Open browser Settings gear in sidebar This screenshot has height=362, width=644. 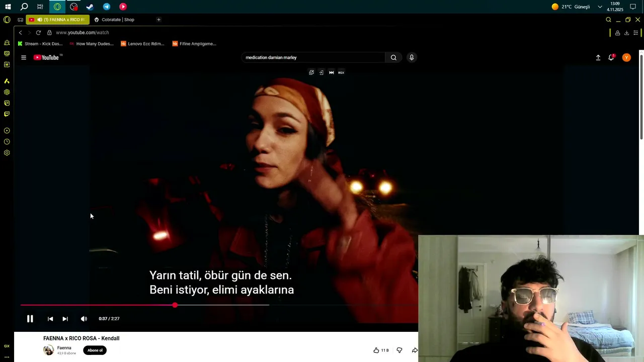point(7,153)
